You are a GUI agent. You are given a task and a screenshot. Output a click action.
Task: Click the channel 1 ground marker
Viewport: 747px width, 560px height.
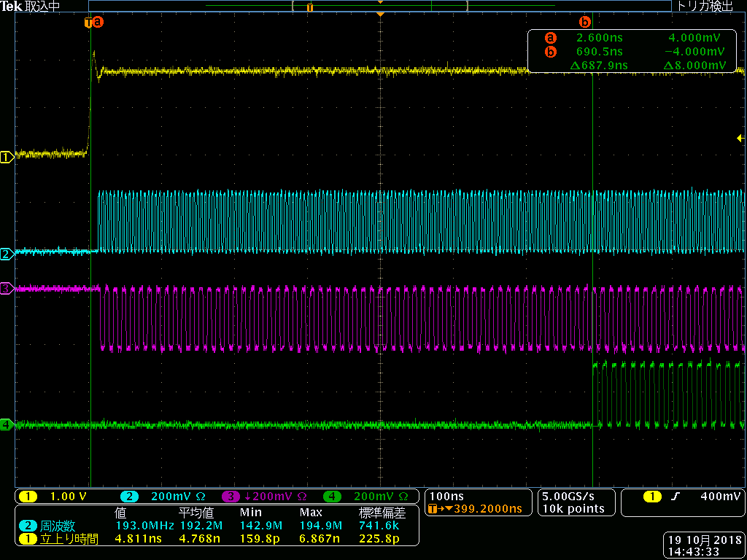click(x=7, y=157)
